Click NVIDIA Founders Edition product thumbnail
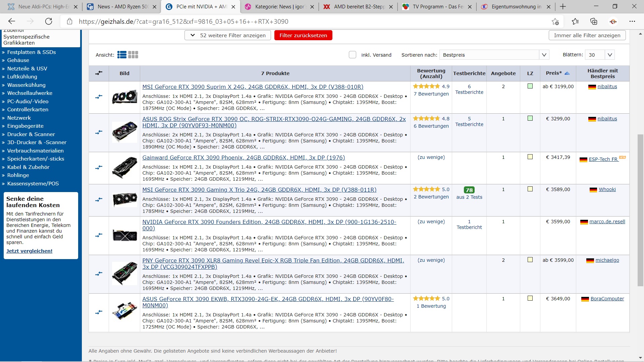The width and height of the screenshot is (644, 362). [124, 235]
